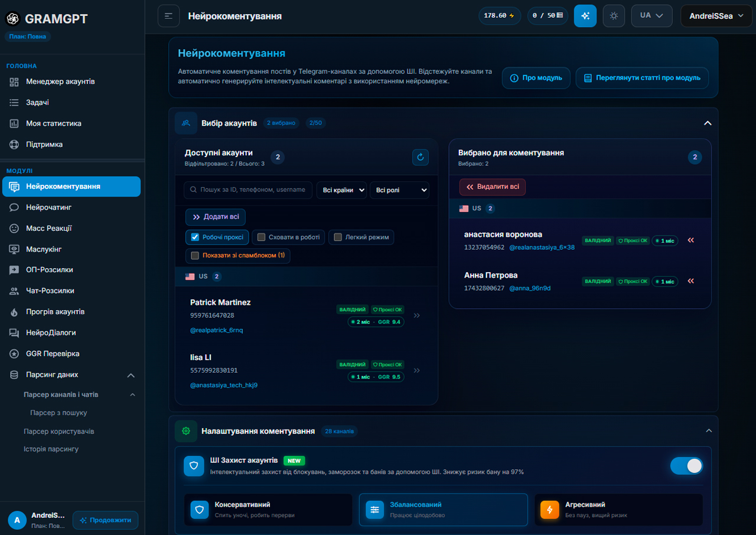Click the Видалити всі button
The height and width of the screenshot is (535, 756).
(493, 187)
